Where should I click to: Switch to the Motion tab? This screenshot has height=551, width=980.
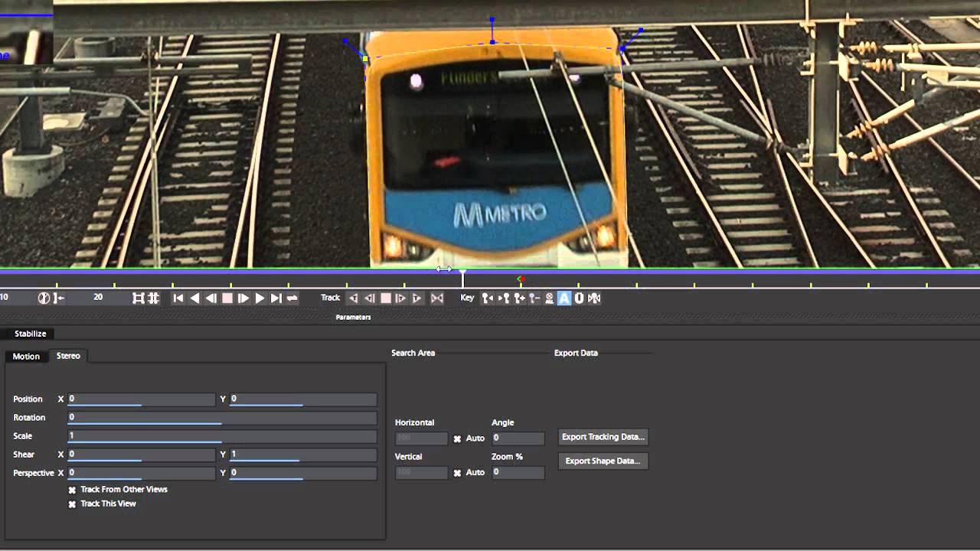pos(26,357)
